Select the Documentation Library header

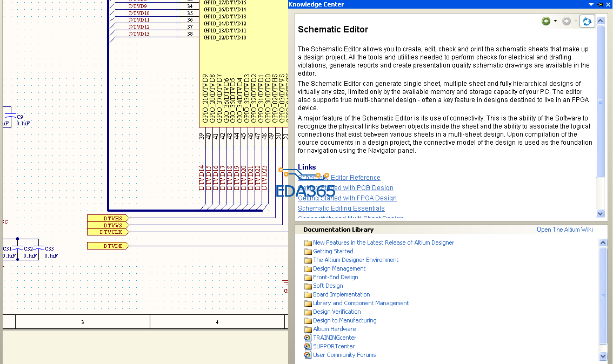click(x=338, y=230)
